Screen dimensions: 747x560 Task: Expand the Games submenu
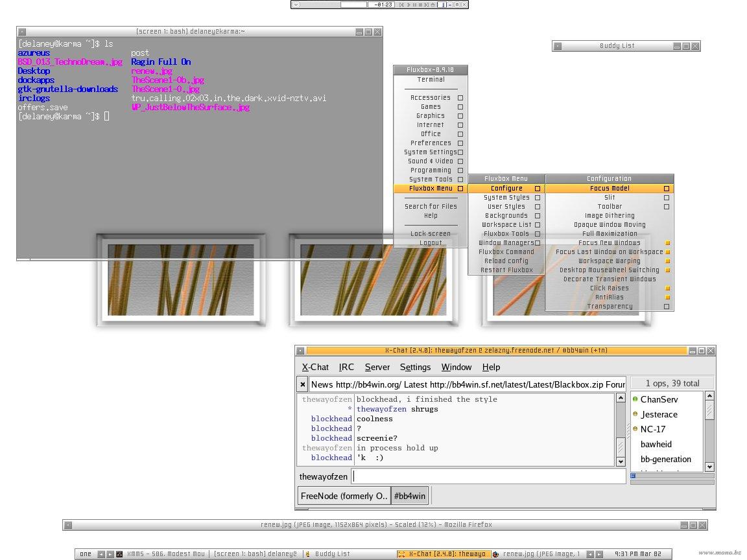[431, 107]
